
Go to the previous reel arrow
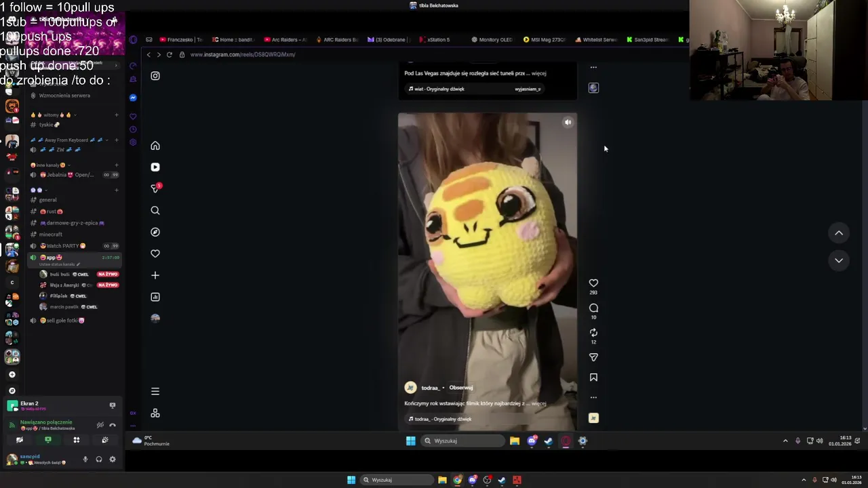click(839, 233)
